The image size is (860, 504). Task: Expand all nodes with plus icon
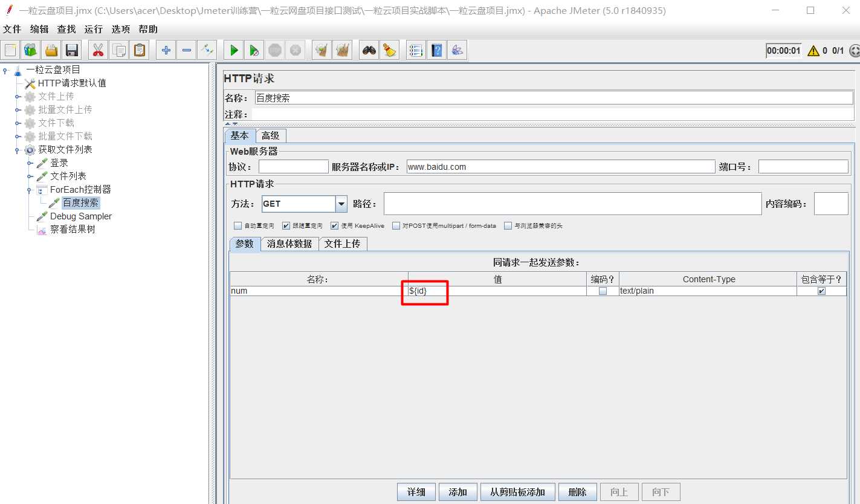click(x=166, y=50)
